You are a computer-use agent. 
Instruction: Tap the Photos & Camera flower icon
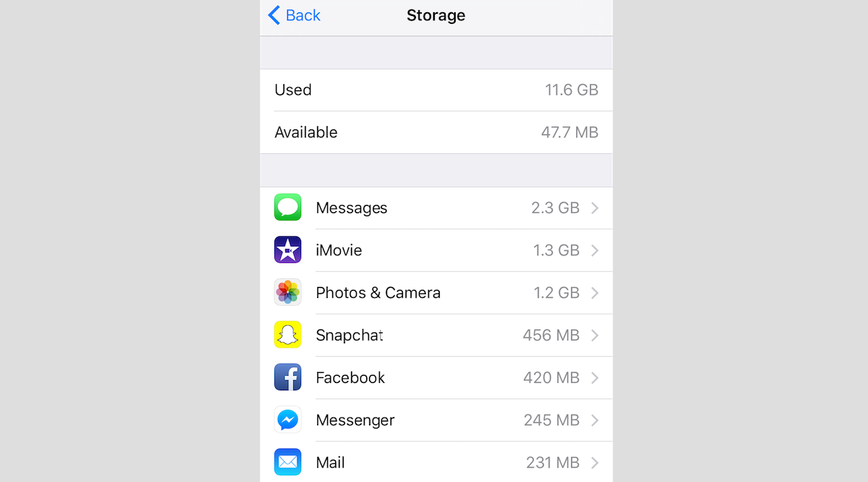[x=287, y=293]
